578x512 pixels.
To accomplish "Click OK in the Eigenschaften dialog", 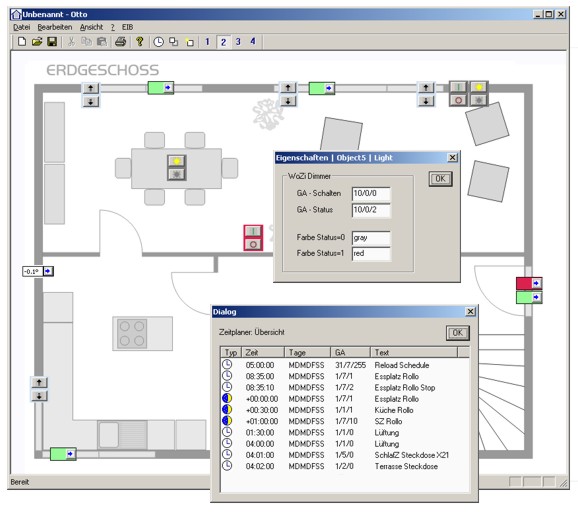I will pos(441,179).
